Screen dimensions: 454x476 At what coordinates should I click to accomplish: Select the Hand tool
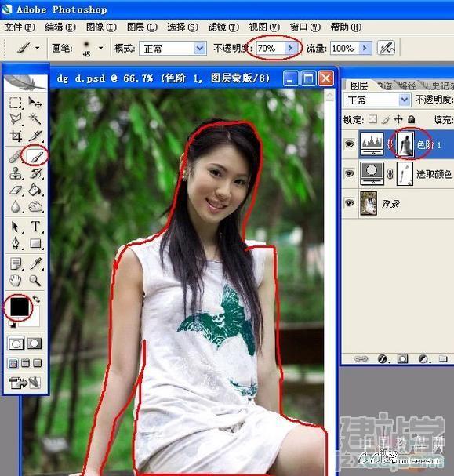click(15, 281)
